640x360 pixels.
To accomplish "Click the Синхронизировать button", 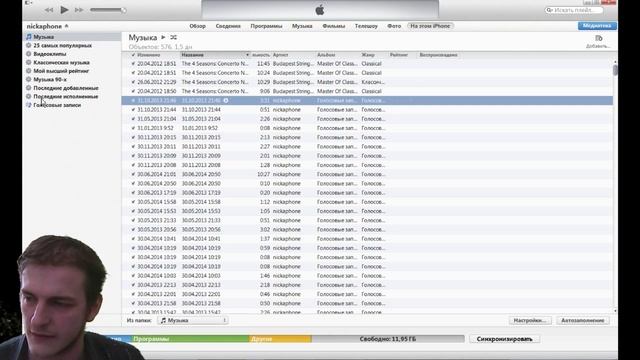I will point(504,339).
